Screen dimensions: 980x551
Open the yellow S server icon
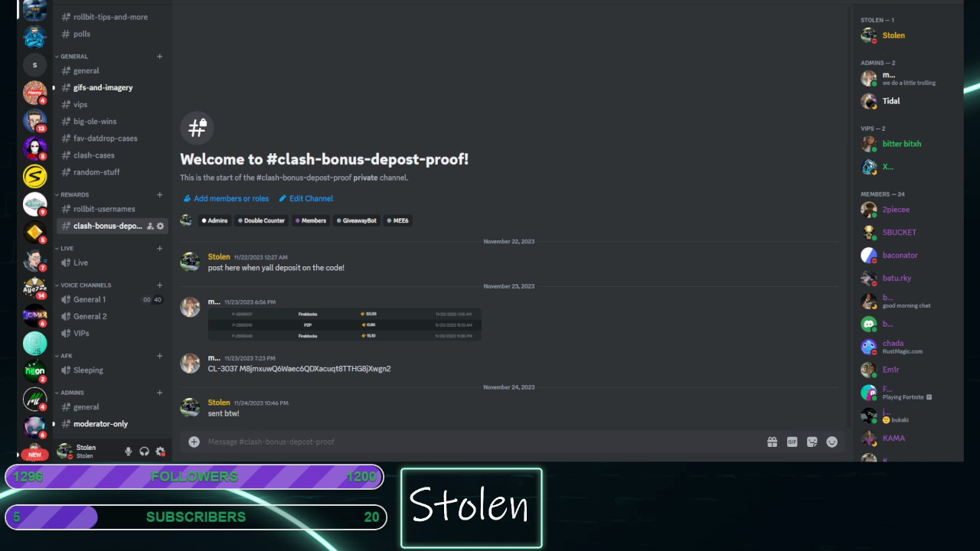click(34, 176)
